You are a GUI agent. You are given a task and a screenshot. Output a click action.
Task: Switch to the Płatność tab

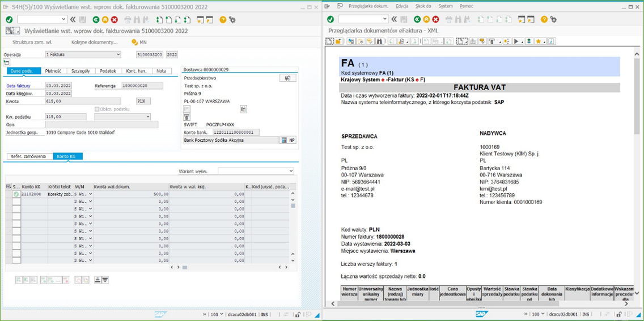coord(53,71)
